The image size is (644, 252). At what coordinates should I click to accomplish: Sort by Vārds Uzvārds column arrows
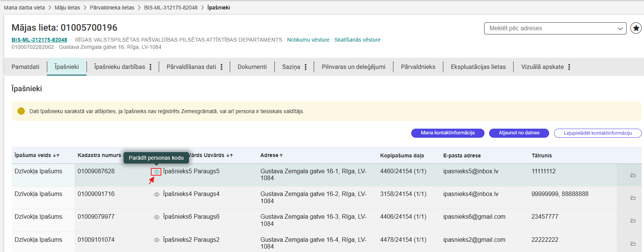(229, 156)
